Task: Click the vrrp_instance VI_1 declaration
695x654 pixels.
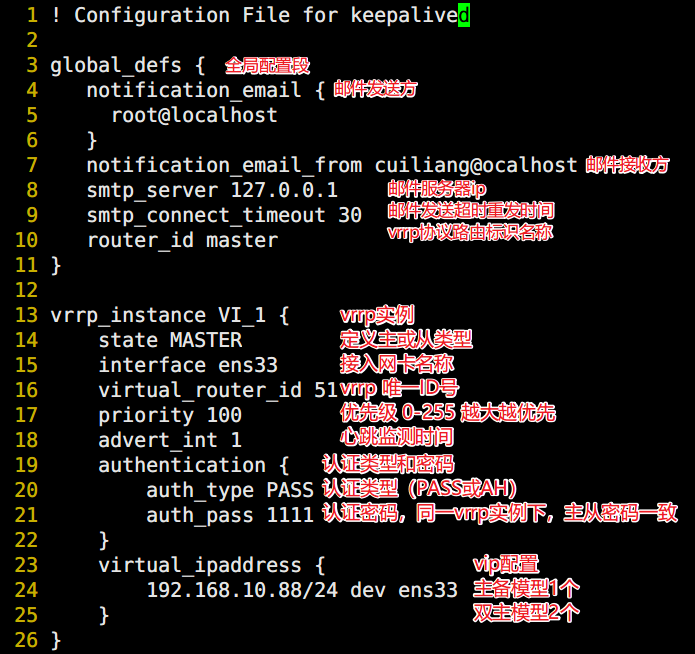Action: click(170, 316)
